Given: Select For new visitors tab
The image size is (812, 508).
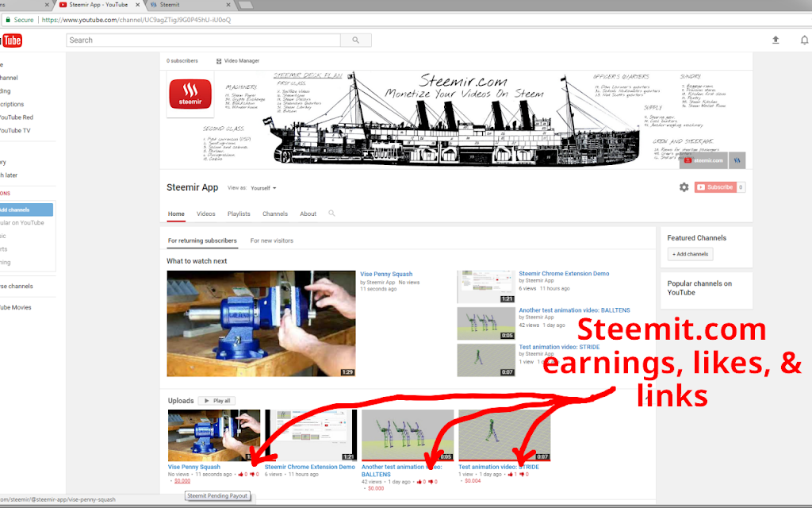Looking at the screenshot, I should click(271, 241).
